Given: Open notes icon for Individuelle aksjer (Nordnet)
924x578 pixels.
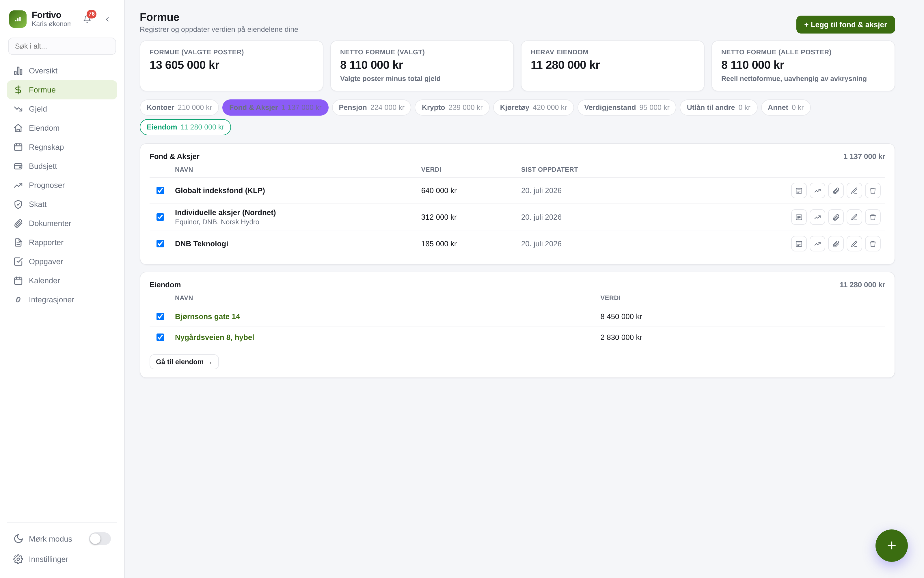Looking at the screenshot, I should (799, 217).
